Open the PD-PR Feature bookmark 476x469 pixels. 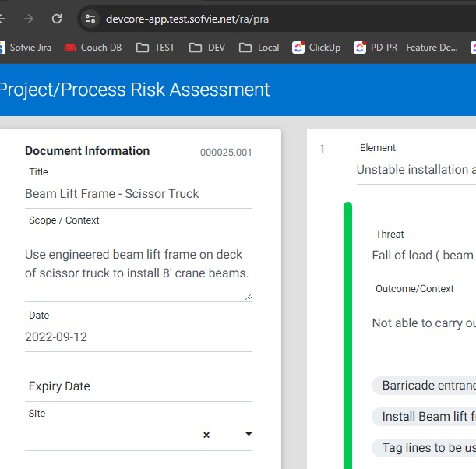click(406, 48)
